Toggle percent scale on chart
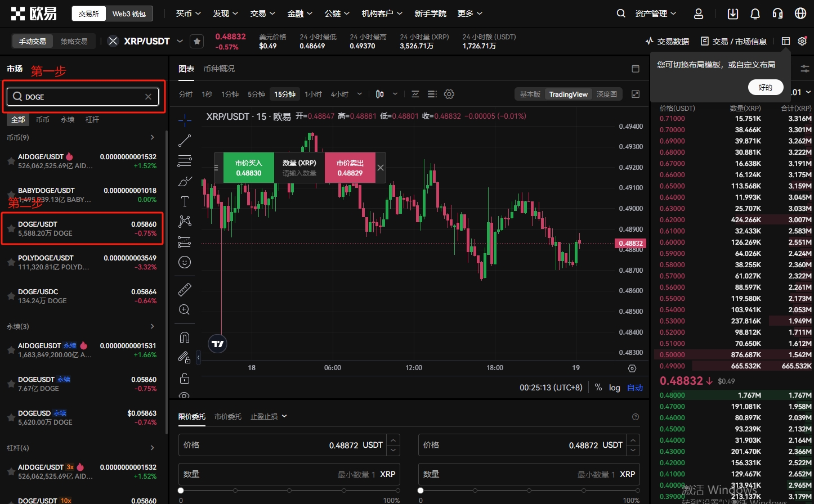814x504 pixels. coord(598,388)
